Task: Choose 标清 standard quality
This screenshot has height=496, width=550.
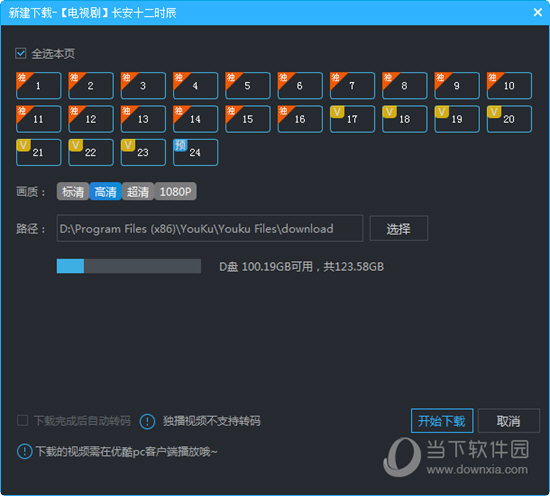Action: (73, 192)
